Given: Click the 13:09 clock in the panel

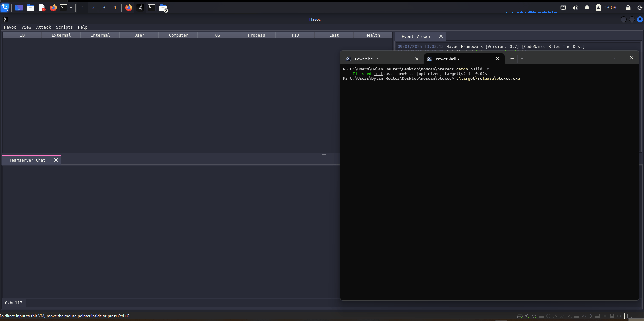Looking at the screenshot, I should [610, 8].
